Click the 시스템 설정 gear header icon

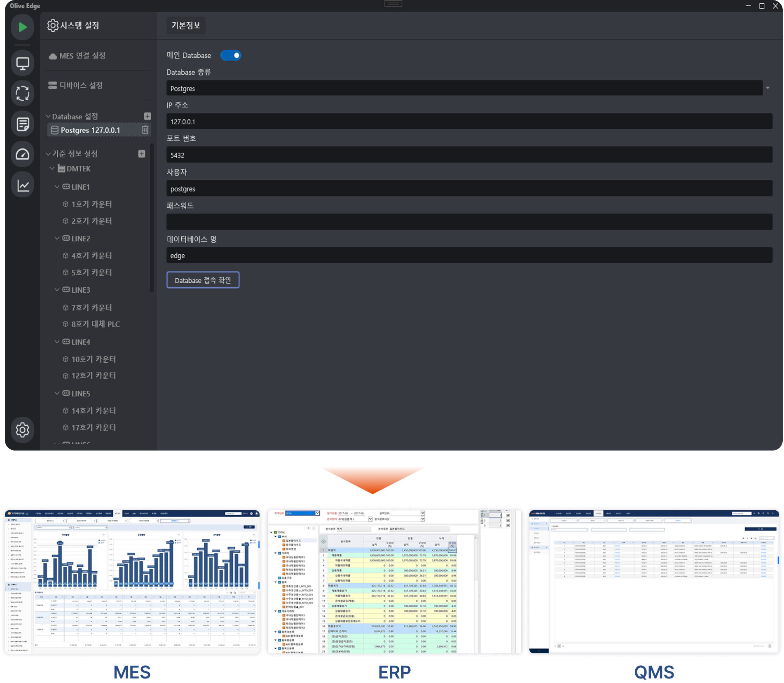point(53,26)
